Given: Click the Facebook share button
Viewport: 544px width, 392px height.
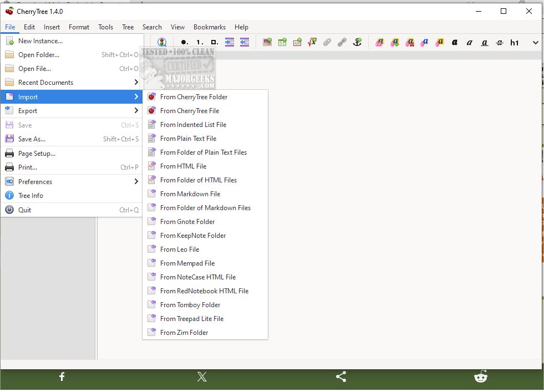Looking at the screenshot, I should [62, 377].
